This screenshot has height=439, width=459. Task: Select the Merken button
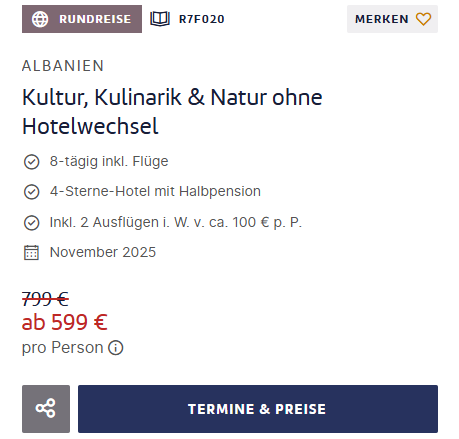(x=392, y=19)
